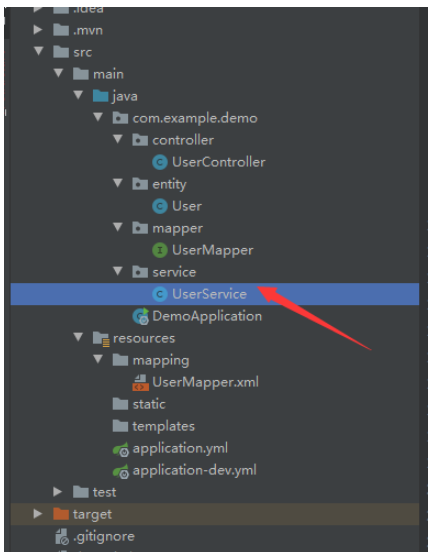Expand the .mvn folder arrow

pyautogui.click(x=38, y=30)
